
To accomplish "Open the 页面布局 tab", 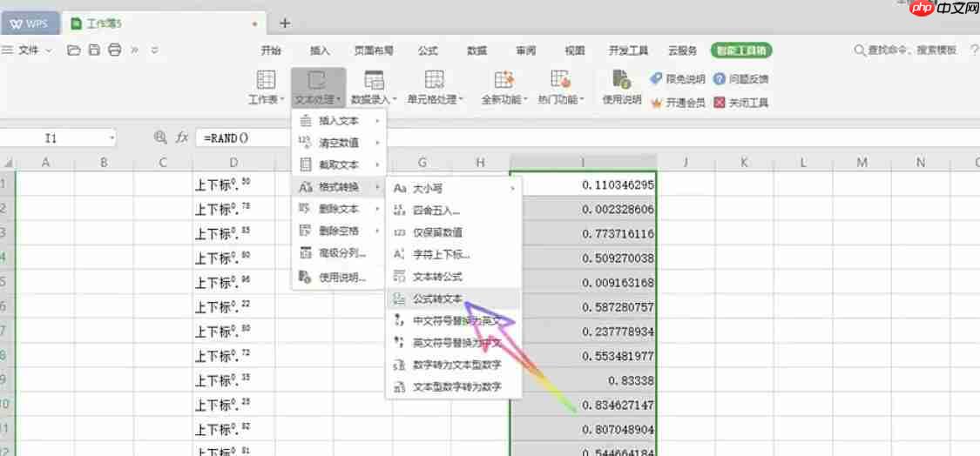I will pyautogui.click(x=374, y=50).
